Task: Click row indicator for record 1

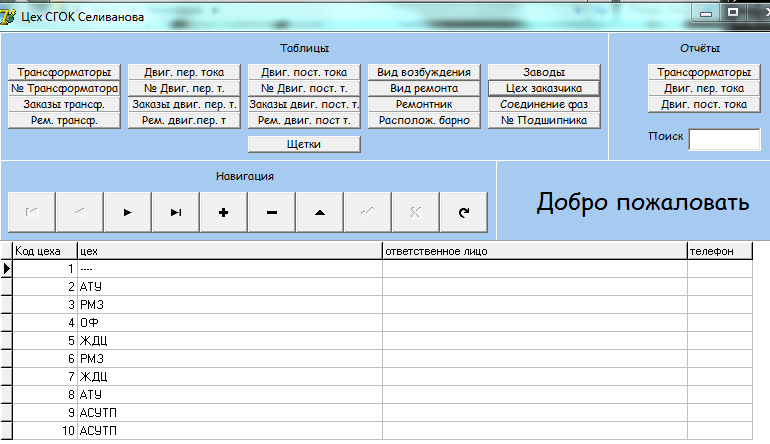Action: (x=6, y=269)
